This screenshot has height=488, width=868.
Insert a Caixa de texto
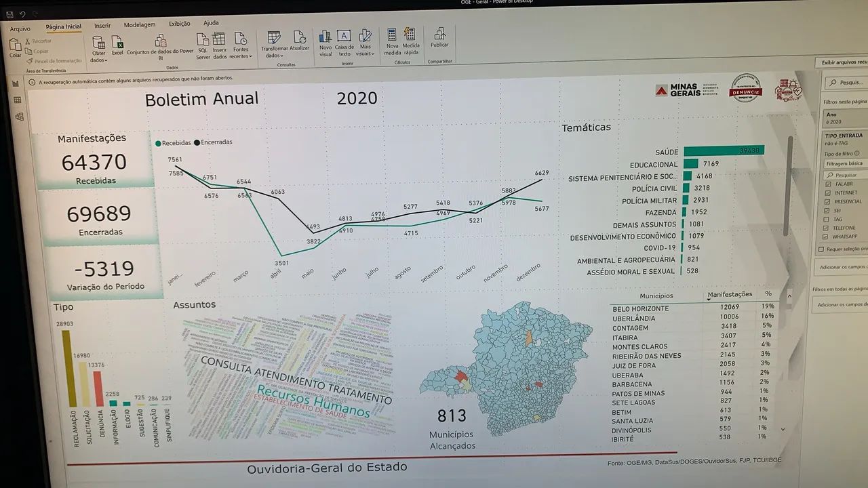344,43
